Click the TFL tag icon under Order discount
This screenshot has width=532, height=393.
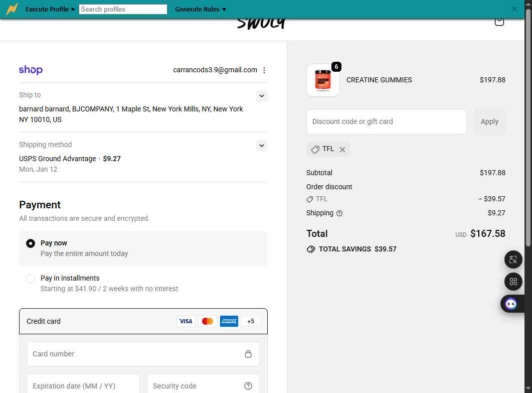(x=310, y=199)
